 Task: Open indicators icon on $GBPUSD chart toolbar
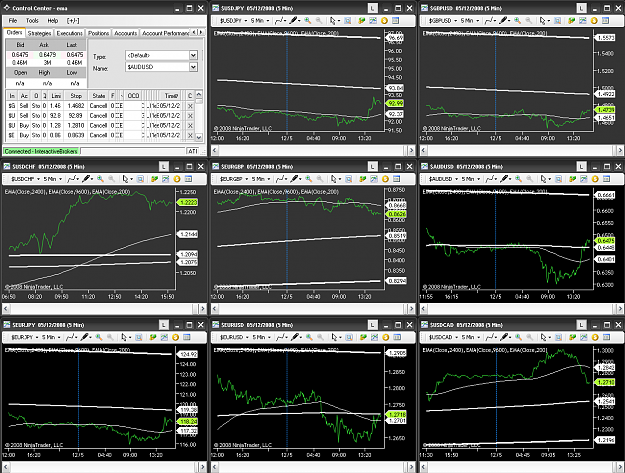click(571, 20)
